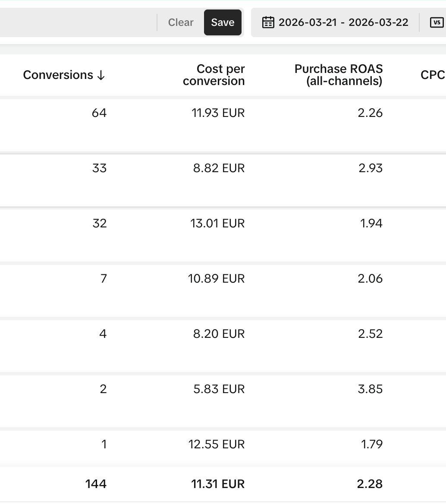Select the row with 64 conversions
The height and width of the screenshot is (504, 446).
pos(223,126)
